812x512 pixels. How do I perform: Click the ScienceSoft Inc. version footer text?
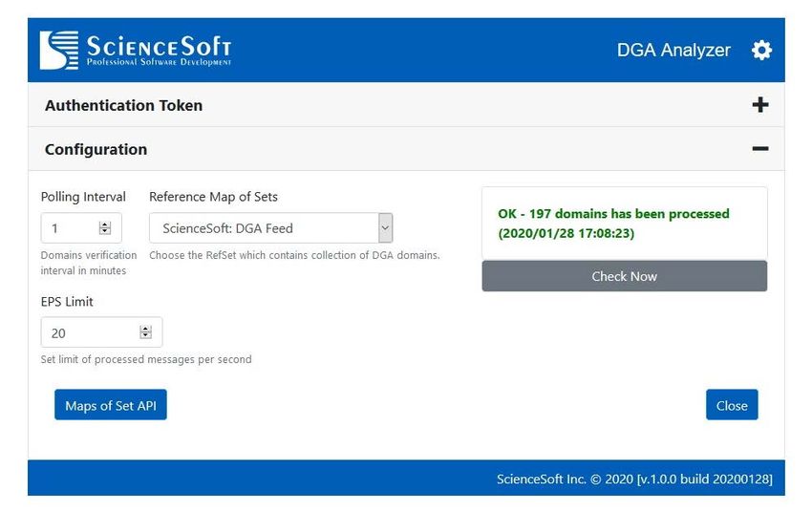tap(634, 479)
